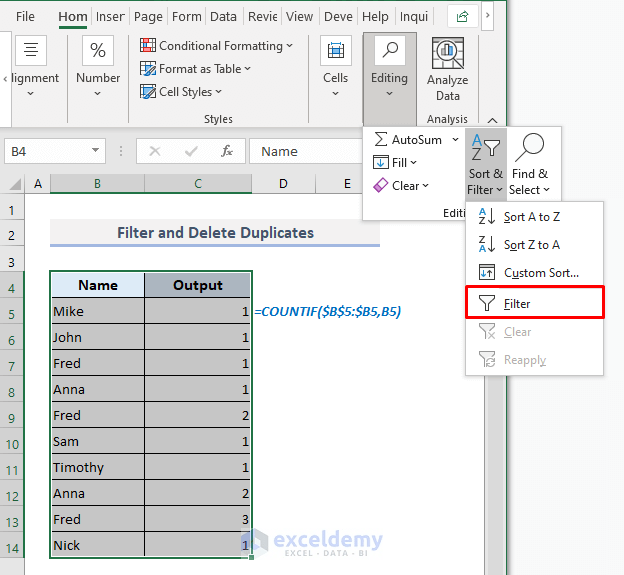Click the Format as Table icon
The width and height of the screenshot is (624, 575).
point(148,68)
